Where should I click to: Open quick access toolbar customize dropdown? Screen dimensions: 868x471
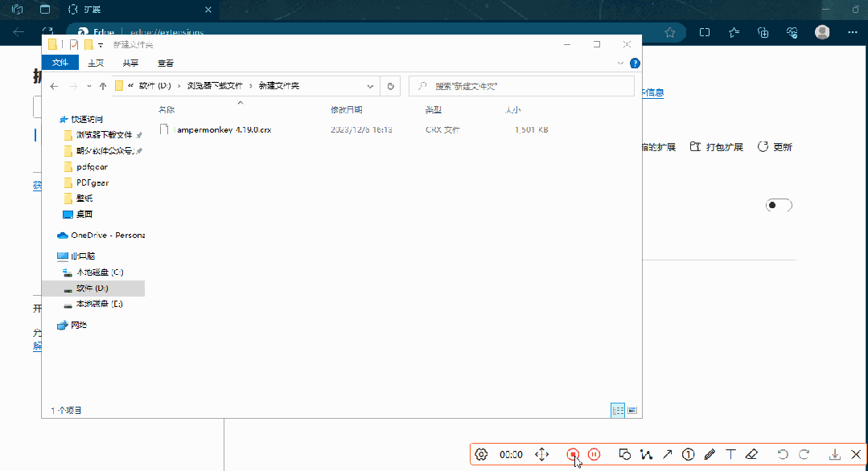click(x=101, y=45)
